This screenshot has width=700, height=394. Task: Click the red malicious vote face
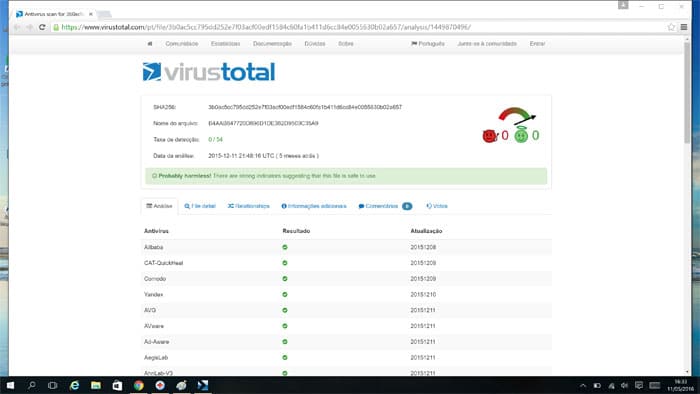click(490, 136)
